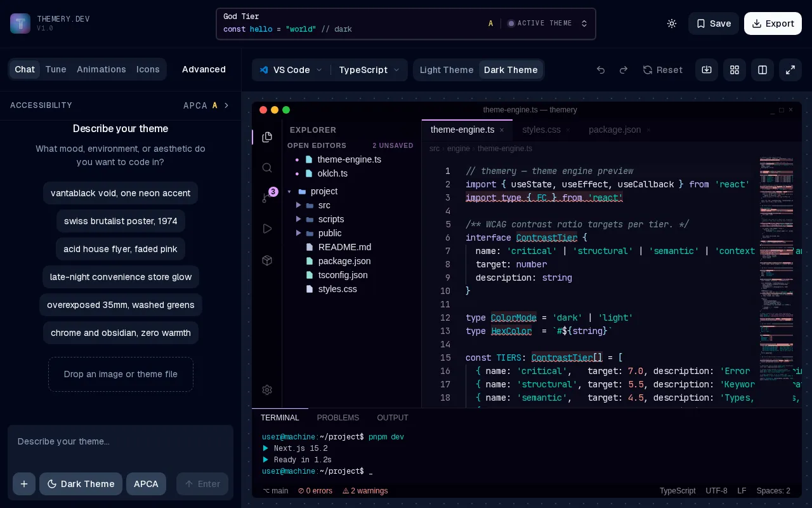The height and width of the screenshot is (508, 812).
Task: Select Light Theme preview toggle
Action: (x=447, y=70)
